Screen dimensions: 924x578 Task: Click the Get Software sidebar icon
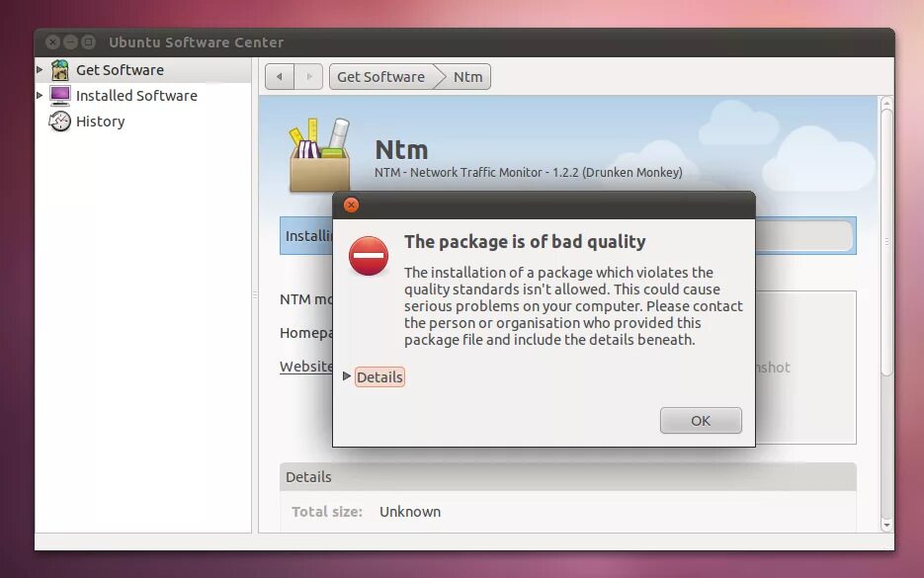(x=59, y=70)
